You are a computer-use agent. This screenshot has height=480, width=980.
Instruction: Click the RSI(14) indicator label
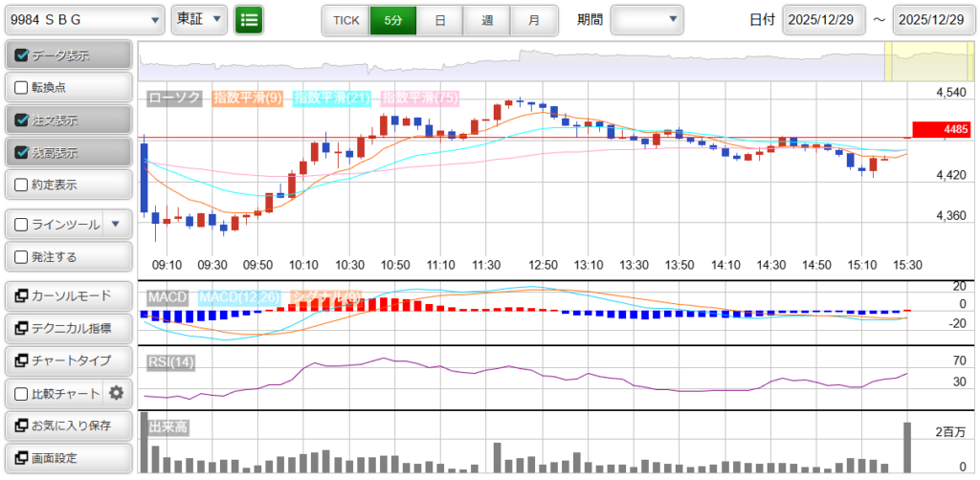pos(171,361)
